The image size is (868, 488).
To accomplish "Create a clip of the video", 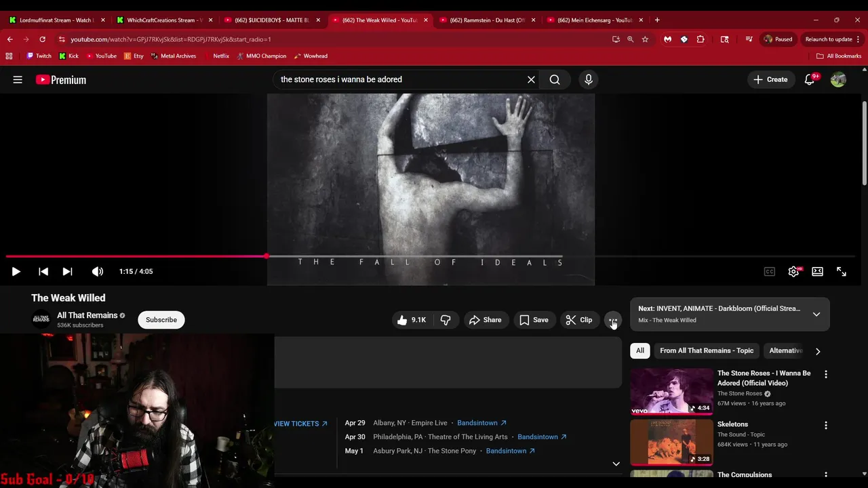I will [x=579, y=320].
